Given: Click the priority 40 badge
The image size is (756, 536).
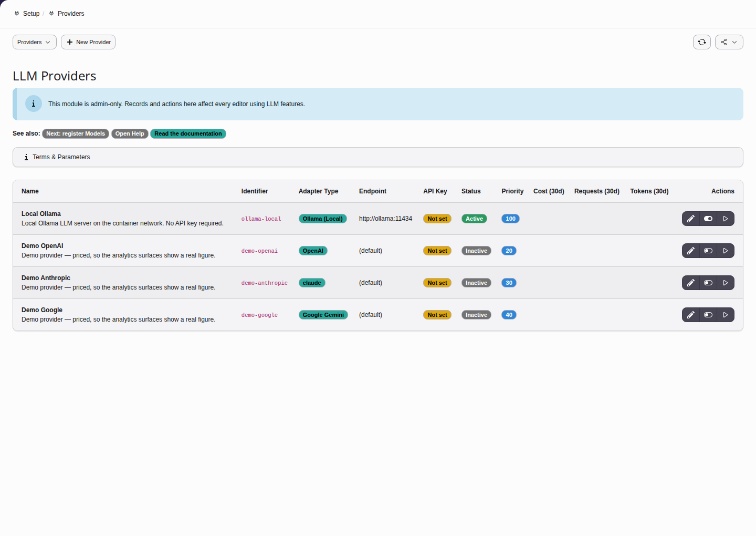Looking at the screenshot, I should (509, 315).
